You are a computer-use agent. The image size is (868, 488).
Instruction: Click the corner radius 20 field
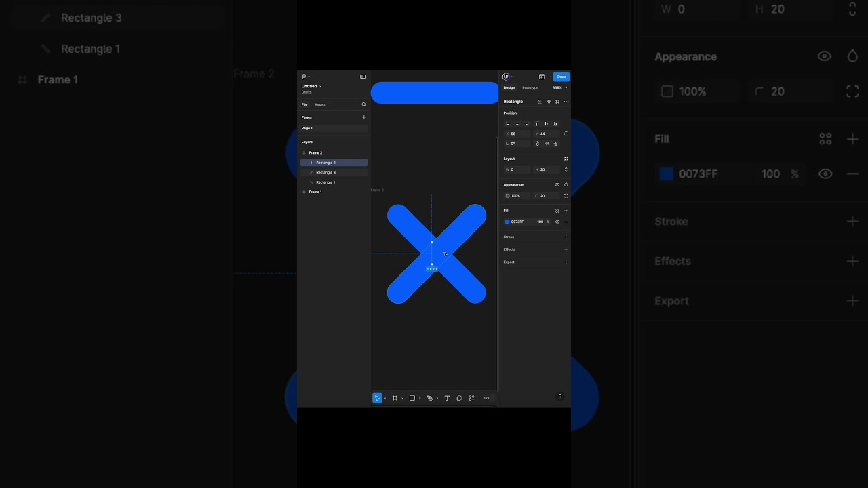546,196
